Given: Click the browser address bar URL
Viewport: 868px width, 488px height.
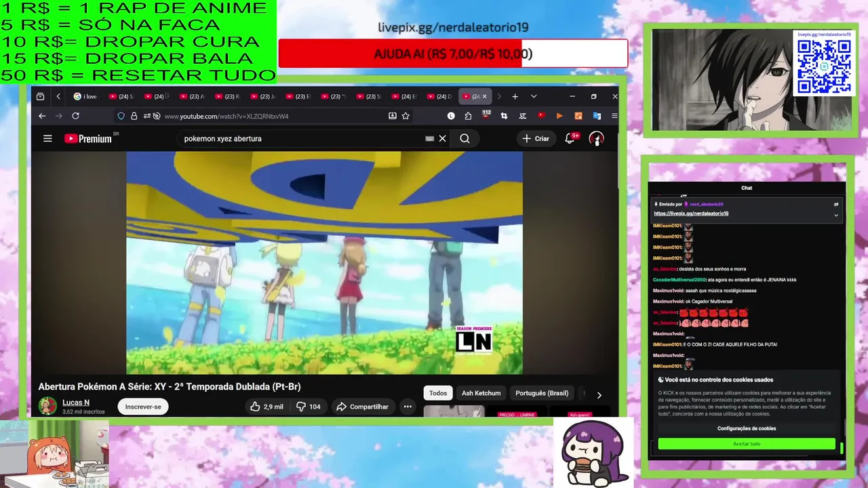Looking at the screenshot, I should click(x=226, y=116).
